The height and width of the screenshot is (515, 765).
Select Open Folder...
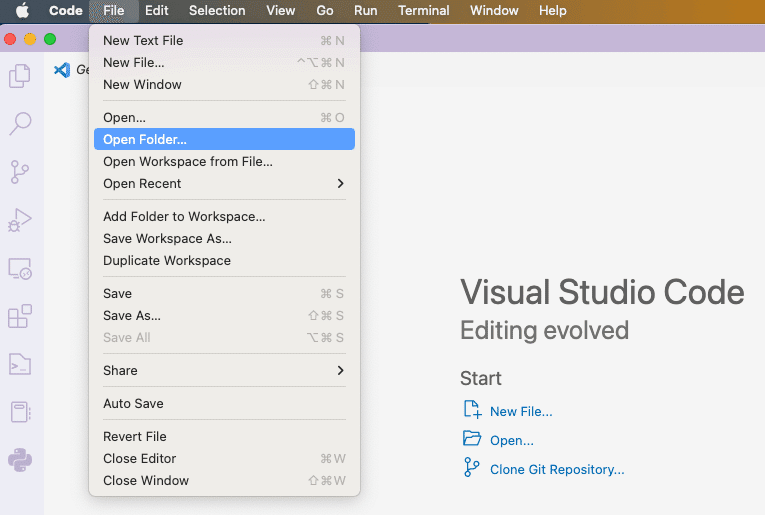coord(224,139)
